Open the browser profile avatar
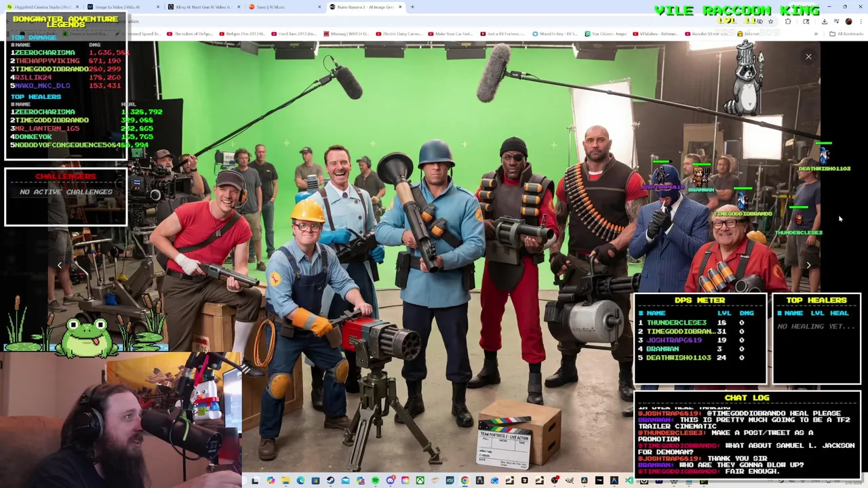 tap(848, 21)
